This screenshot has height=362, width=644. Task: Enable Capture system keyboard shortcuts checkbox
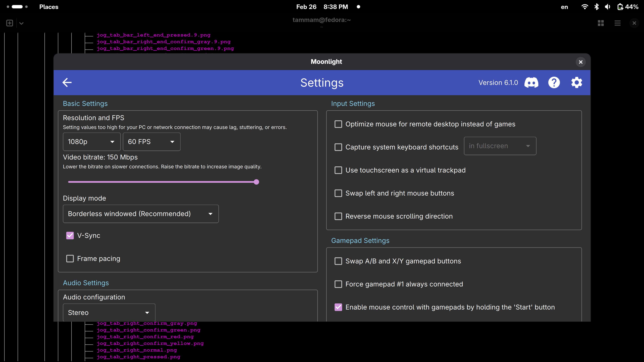pos(338,147)
